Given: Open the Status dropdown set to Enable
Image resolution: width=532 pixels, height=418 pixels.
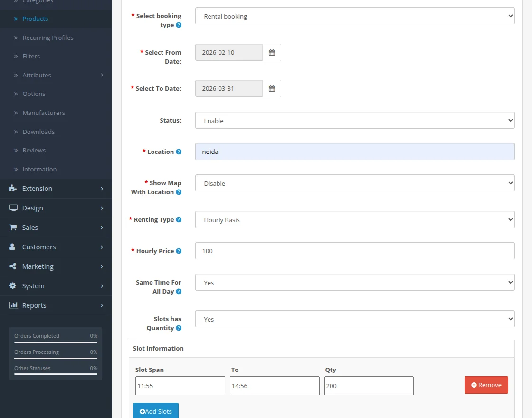Looking at the screenshot, I should [354, 121].
